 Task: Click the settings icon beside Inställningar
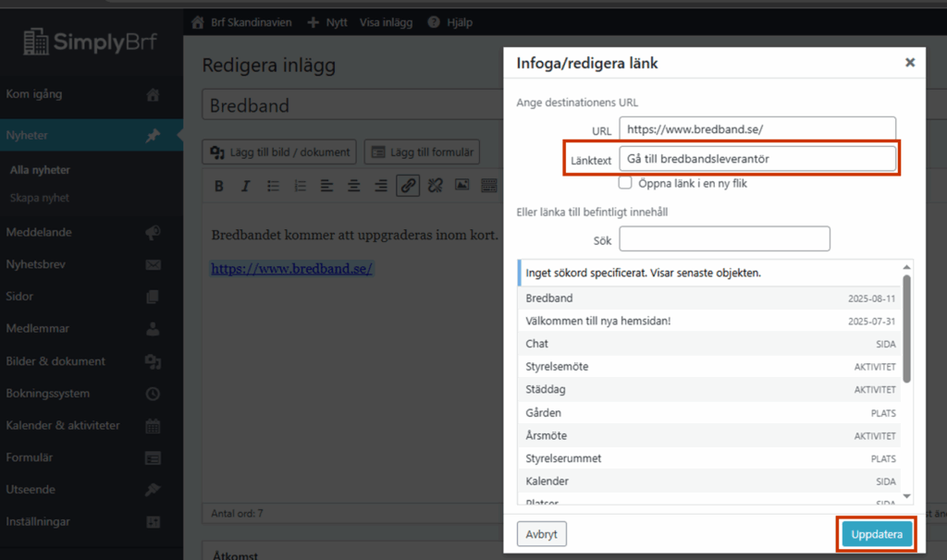153,522
